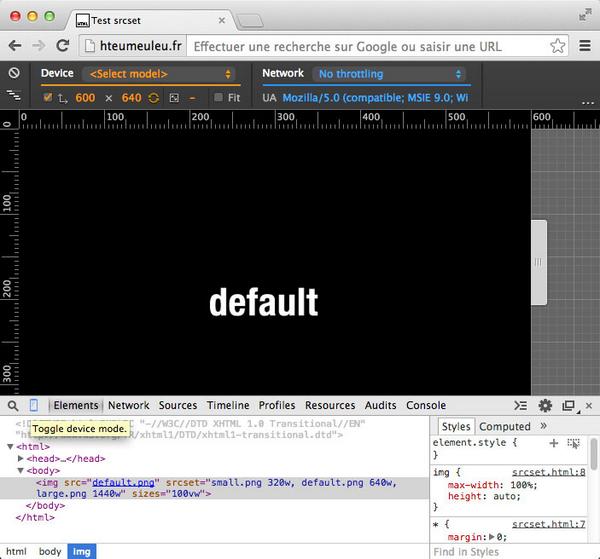
Task: Click the reset device emulation icon
Action: pos(14,73)
